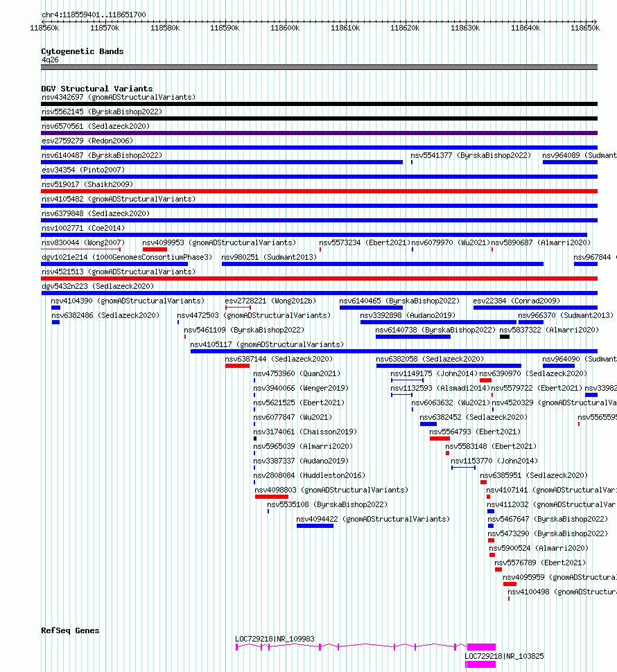
Task: Select nsv5579722 (Ebert2021) label
Action: click(537, 389)
